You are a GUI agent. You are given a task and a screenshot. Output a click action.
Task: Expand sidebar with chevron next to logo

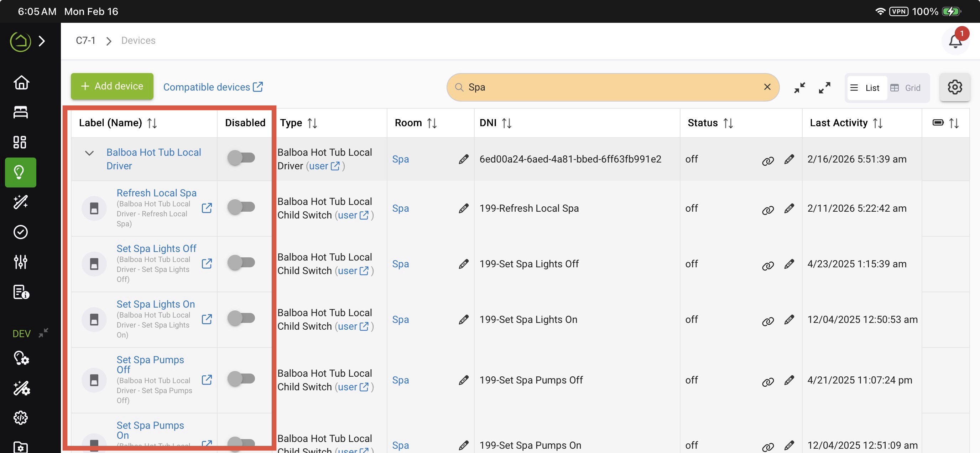click(42, 41)
